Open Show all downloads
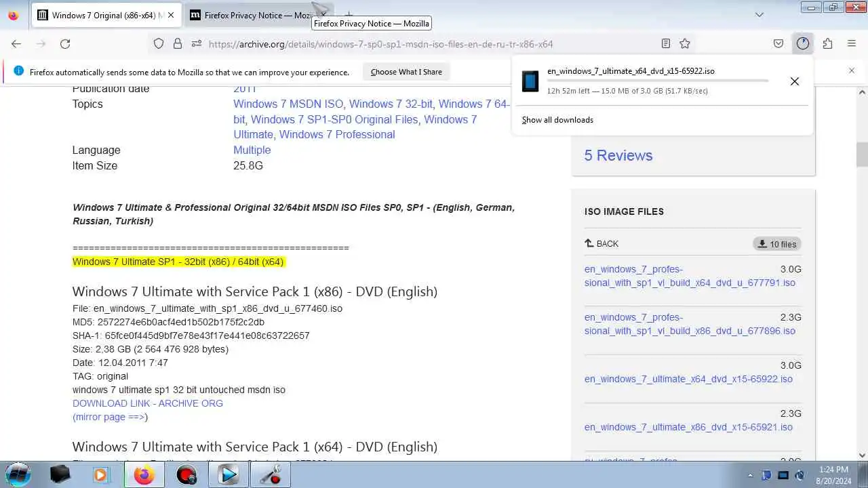Viewport: 868px width, 488px height. click(x=557, y=120)
